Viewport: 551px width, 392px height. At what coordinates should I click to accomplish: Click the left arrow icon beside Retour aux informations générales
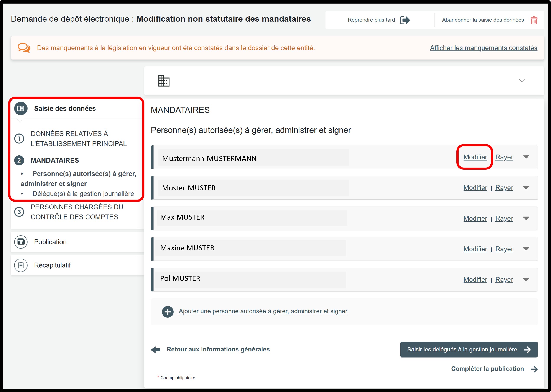click(156, 350)
